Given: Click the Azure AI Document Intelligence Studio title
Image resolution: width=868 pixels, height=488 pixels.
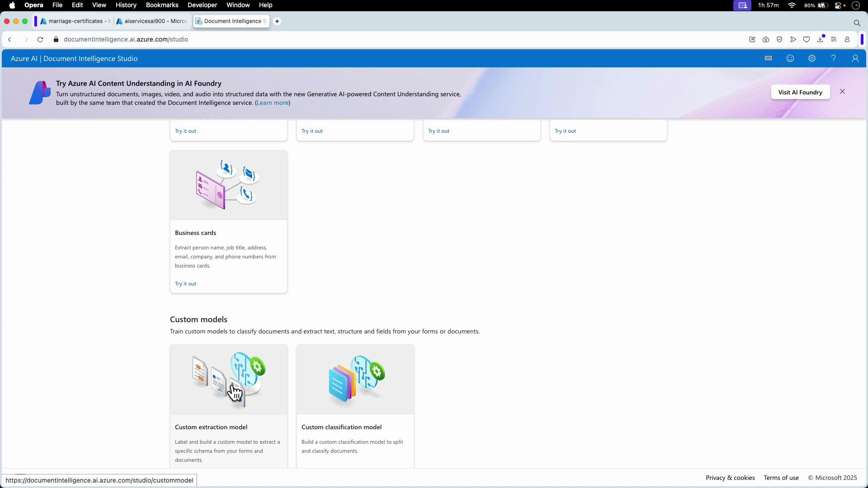Looking at the screenshot, I should tap(74, 59).
